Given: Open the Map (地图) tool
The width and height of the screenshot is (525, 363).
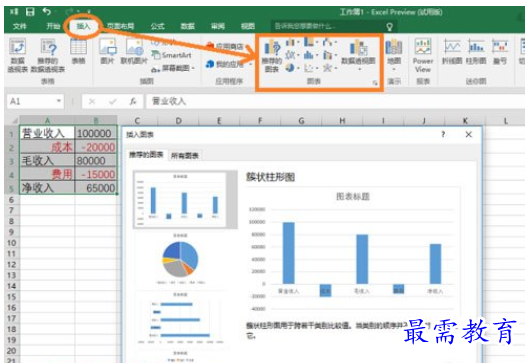Looking at the screenshot, I should tap(394, 54).
